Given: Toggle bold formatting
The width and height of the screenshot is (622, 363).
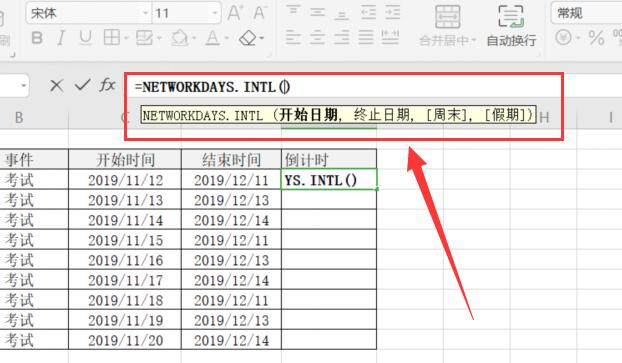Looking at the screenshot, I should [37, 38].
